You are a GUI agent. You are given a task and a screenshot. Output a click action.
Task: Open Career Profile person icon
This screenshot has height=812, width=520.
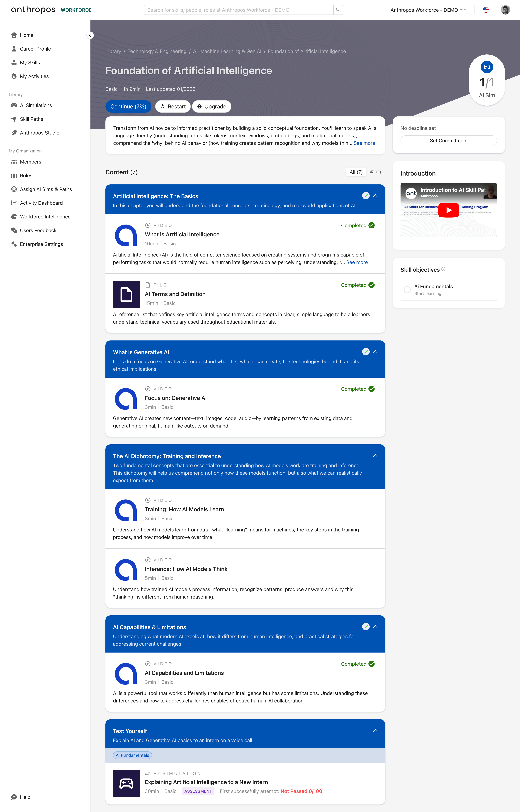pyautogui.click(x=14, y=49)
